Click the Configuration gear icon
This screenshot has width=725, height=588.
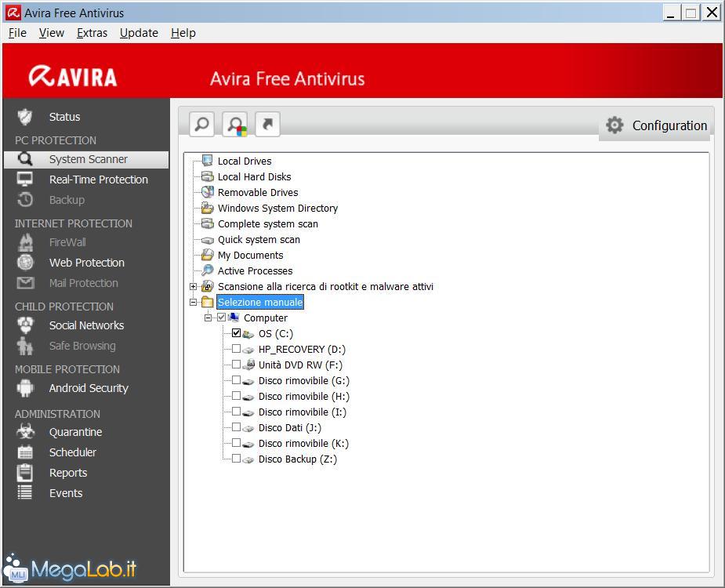614,125
